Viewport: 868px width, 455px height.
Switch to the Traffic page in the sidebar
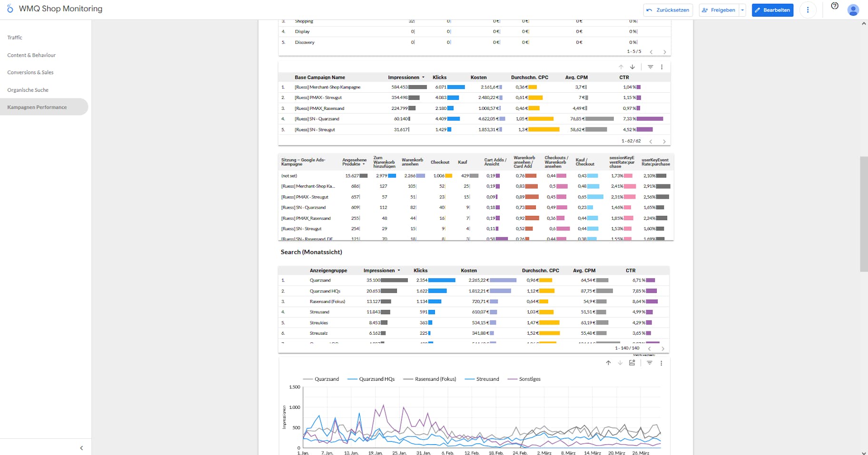point(15,37)
